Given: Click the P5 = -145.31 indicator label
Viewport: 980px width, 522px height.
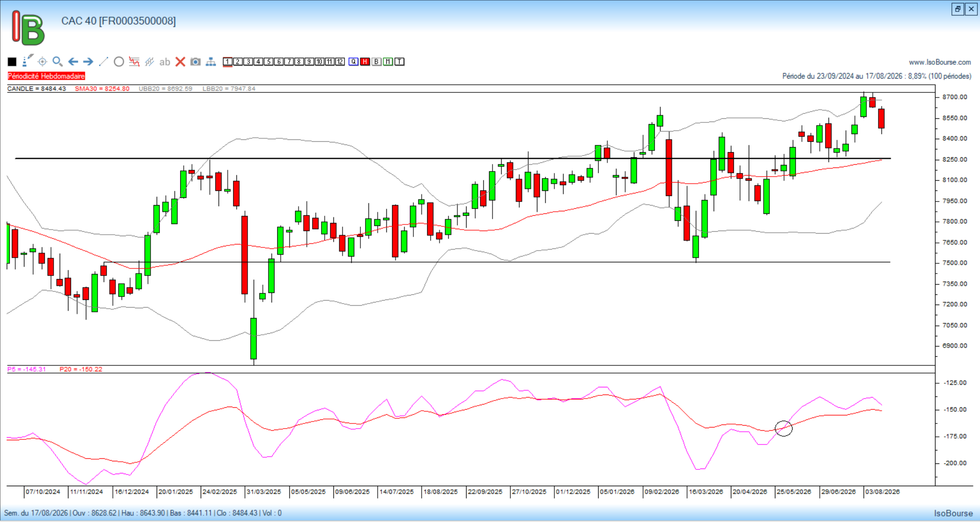Looking at the screenshot, I should 27,369.
